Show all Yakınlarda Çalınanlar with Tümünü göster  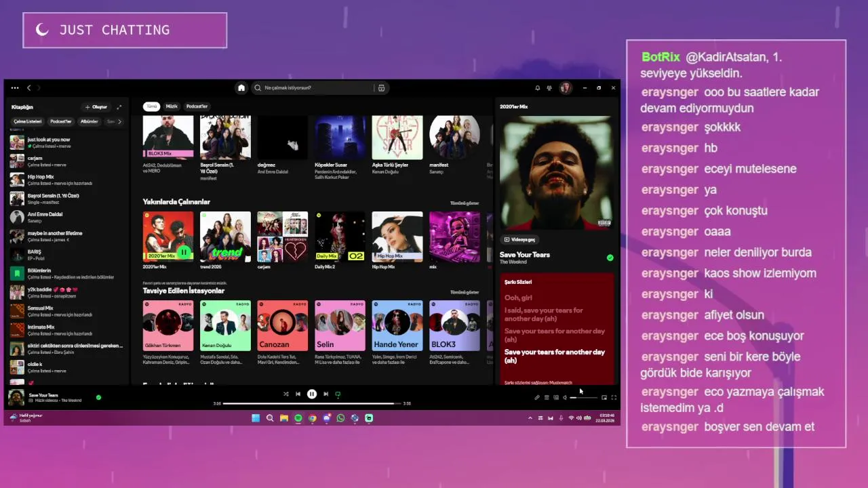pos(465,203)
